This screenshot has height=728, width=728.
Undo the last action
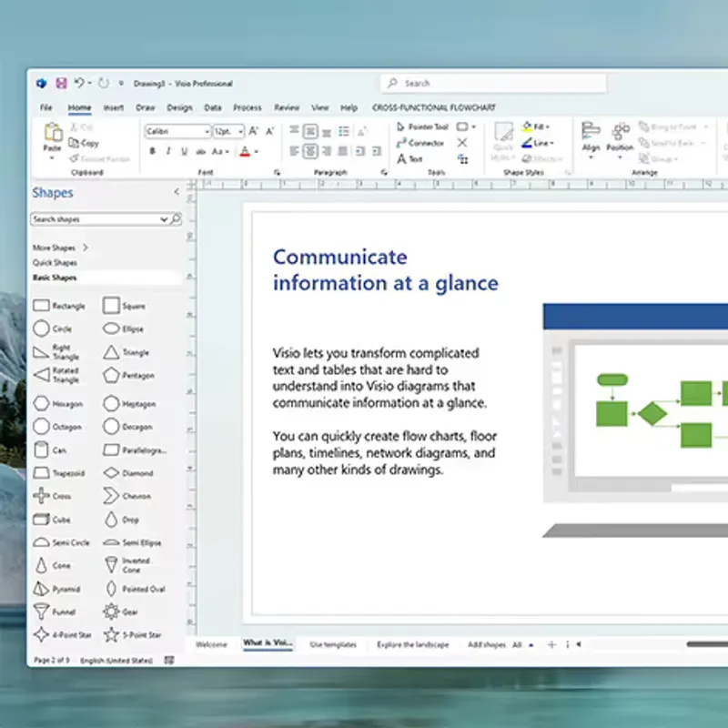click(79, 83)
